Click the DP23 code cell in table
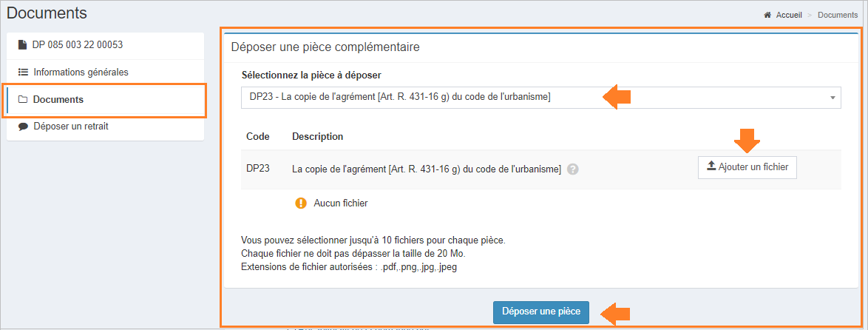 [x=258, y=169]
